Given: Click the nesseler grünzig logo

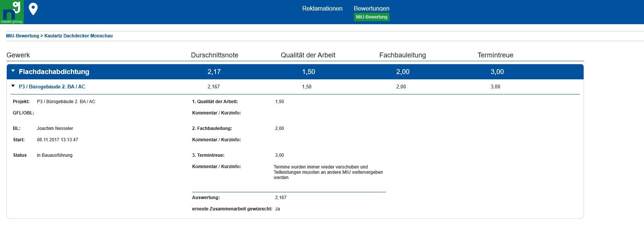Looking at the screenshot, I should (x=12, y=12).
